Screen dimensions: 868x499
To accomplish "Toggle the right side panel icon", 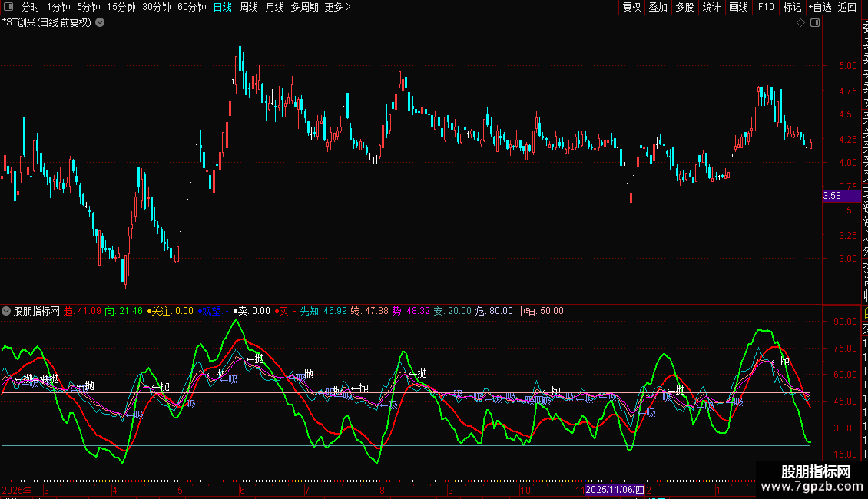I will coord(815,22).
